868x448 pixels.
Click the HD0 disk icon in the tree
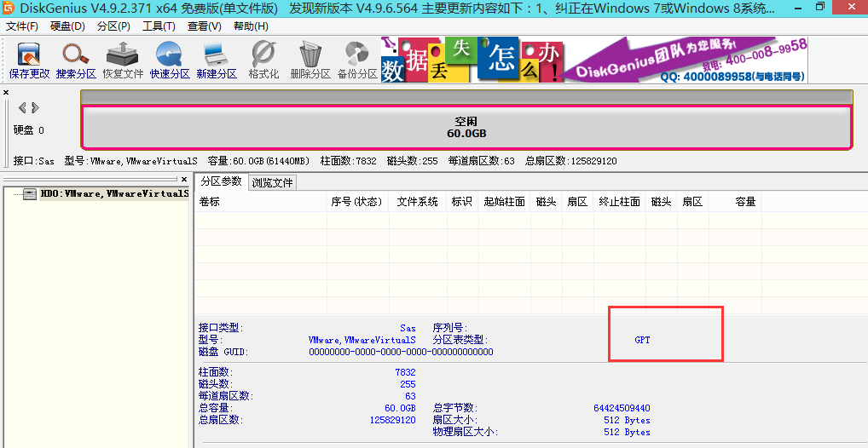pos(30,193)
